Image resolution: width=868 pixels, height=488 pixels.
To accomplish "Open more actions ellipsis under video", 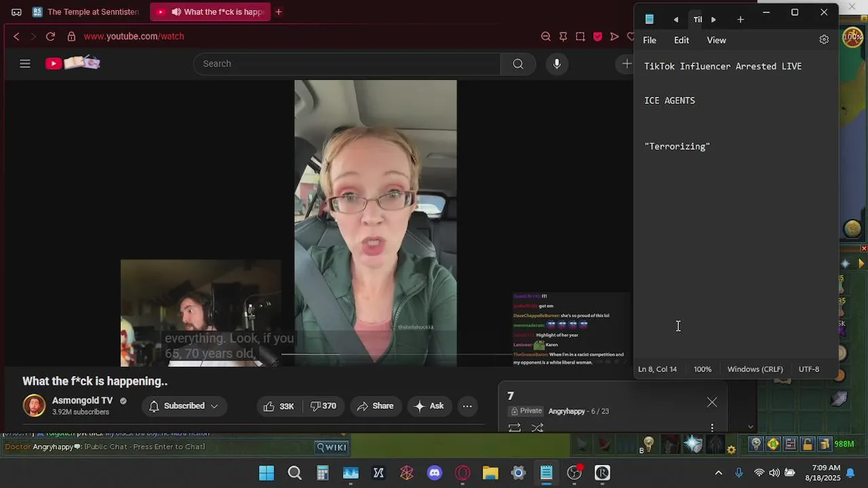I will coord(467,406).
